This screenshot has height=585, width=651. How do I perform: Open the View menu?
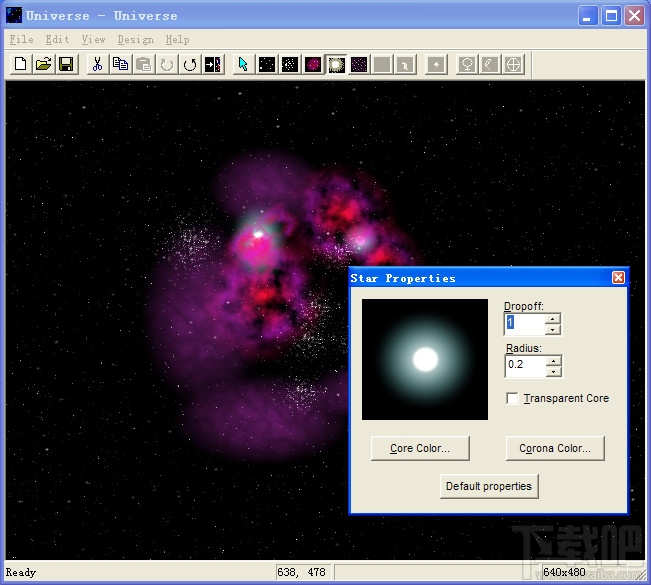pos(93,39)
